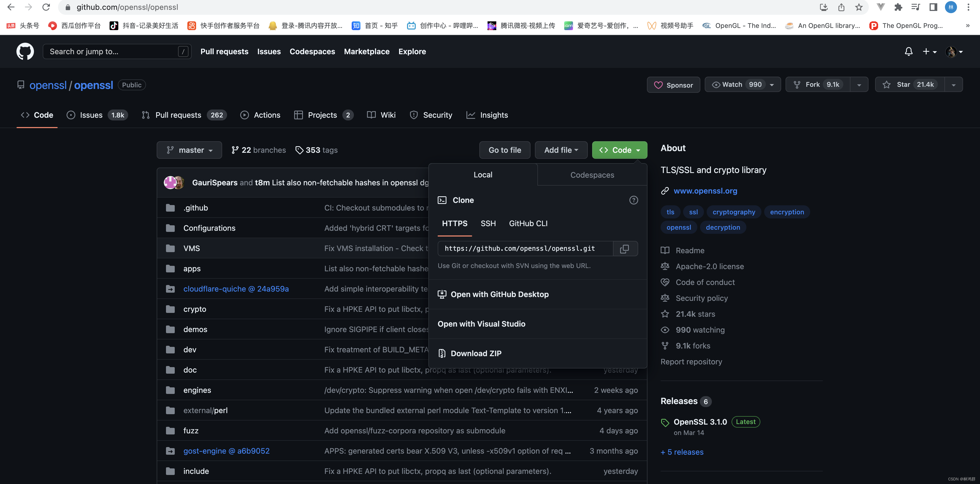Watch the repository button

(742, 84)
